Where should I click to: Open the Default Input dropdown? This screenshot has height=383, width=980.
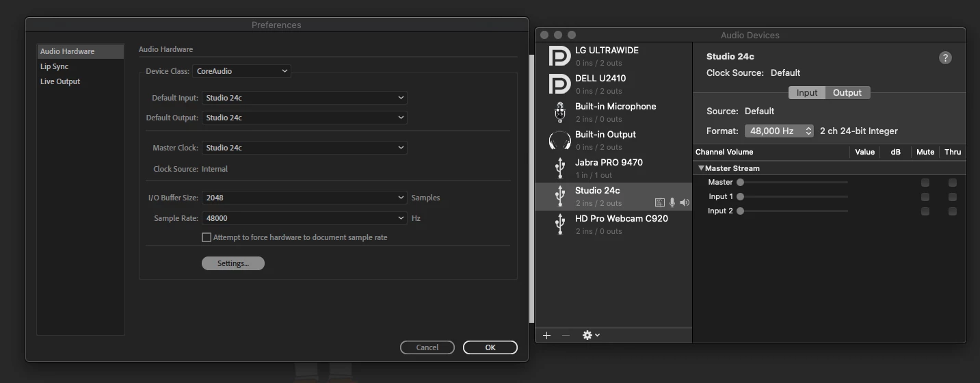coord(304,98)
